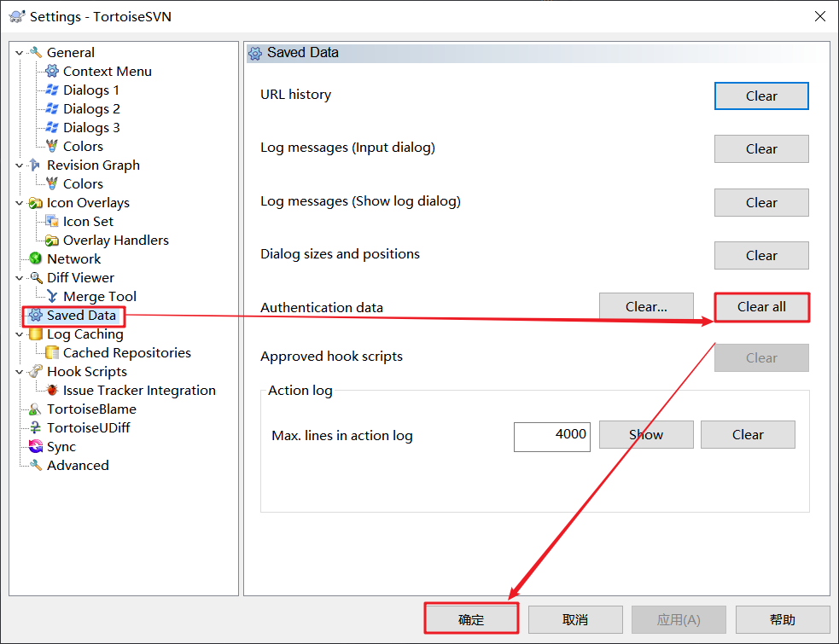Click the General wrench icon in tree

tap(35, 52)
